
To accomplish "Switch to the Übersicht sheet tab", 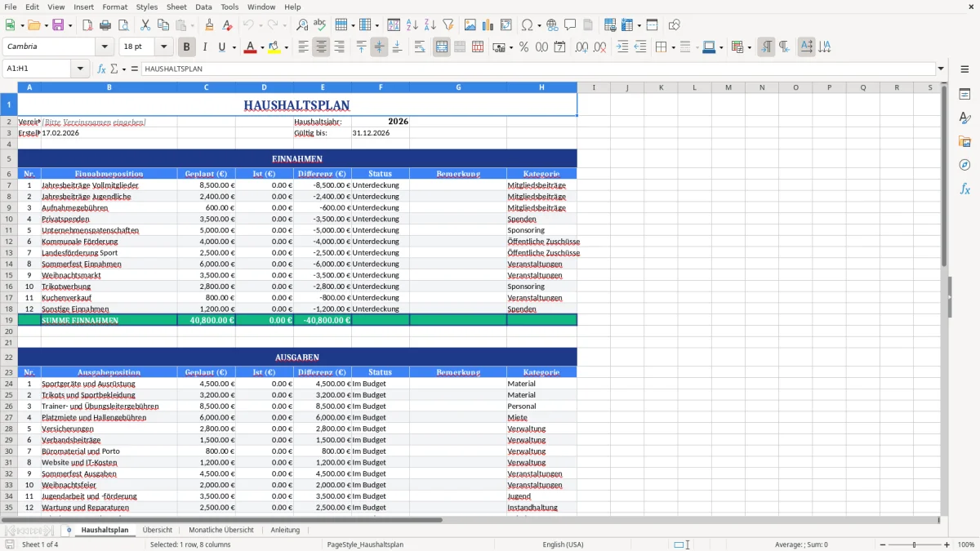I will [x=157, y=530].
